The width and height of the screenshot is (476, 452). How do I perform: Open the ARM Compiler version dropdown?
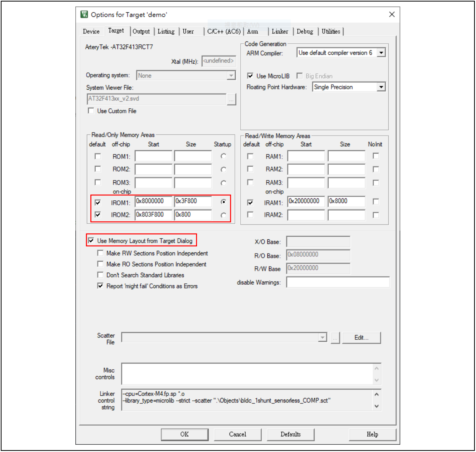point(381,53)
